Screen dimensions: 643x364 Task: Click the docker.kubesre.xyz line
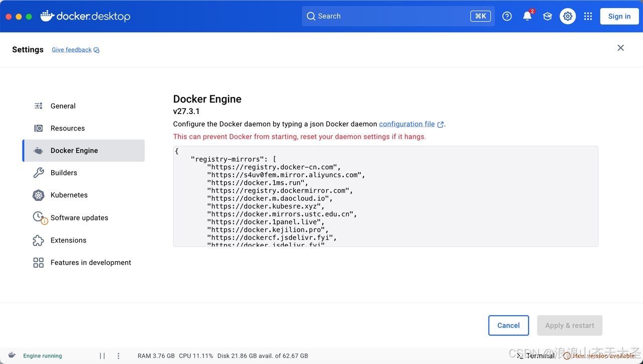tap(266, 206)
